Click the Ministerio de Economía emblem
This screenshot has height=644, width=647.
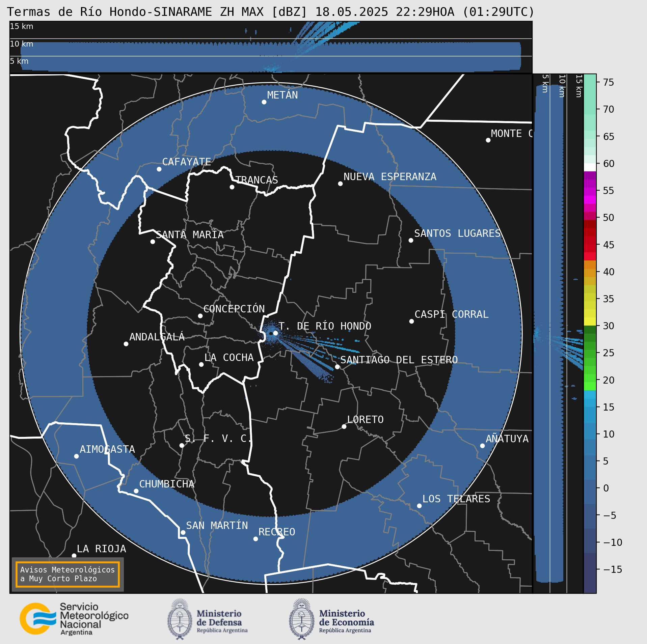coord(302,619)
